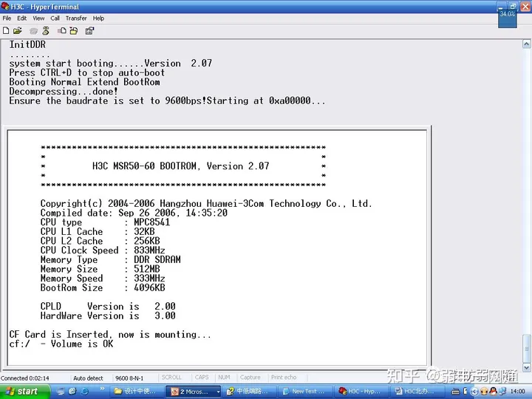Click the Memory Type value 'DDR SDRAM'
Screen dimensions: 532x399
click(x=157, y=260)
